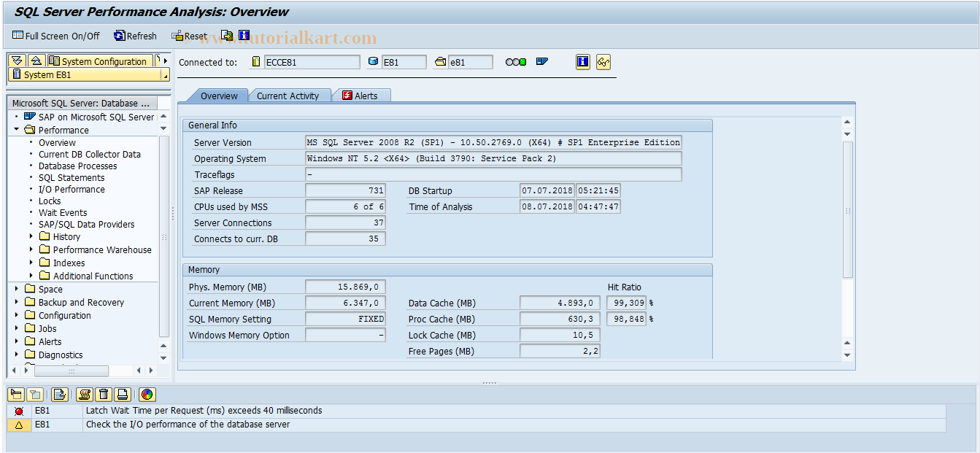The image size is (980, 453).
Task: Expand the History folder
Action: click(x=31, y=236)
